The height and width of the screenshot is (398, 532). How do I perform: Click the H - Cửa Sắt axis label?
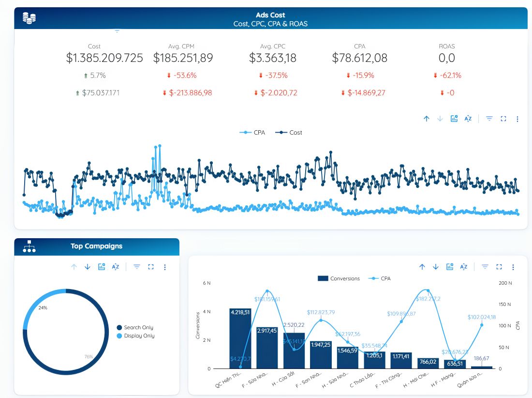[283, 379]
